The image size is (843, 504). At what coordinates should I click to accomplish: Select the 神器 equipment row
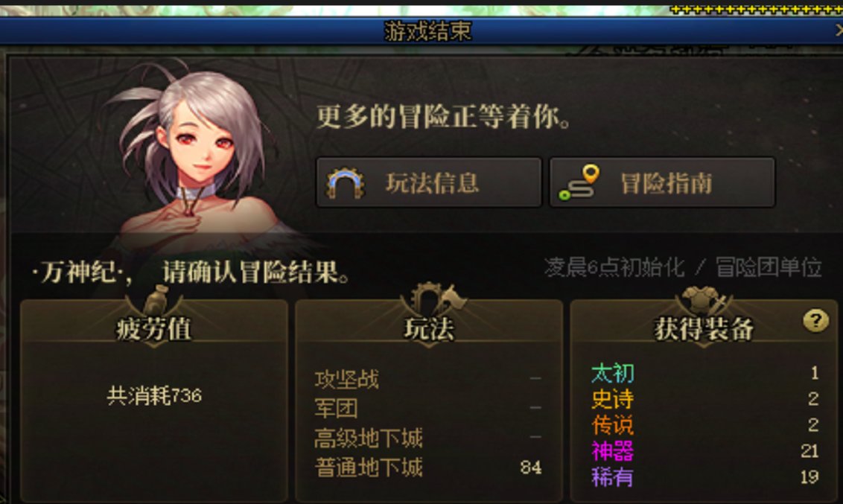[x=704, y=451]
